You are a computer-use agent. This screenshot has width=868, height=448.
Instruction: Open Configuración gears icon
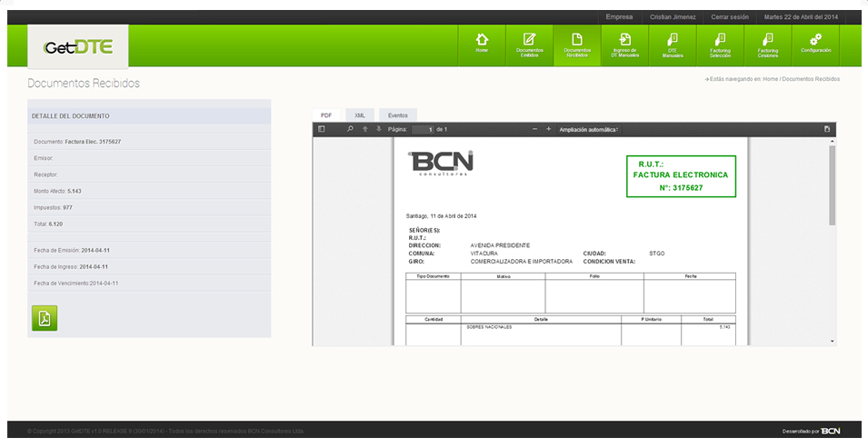click(x=815, y=45)
